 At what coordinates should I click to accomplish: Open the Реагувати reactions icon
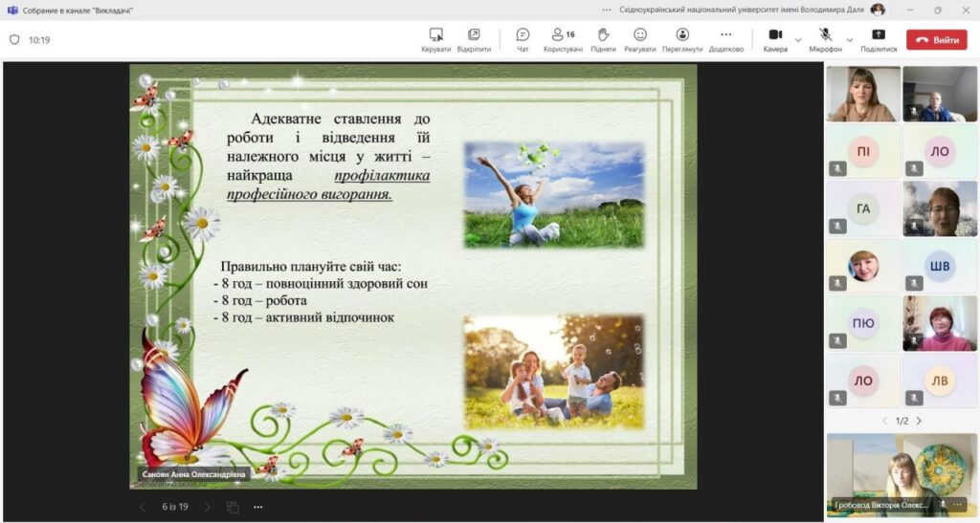click(640, 35)
